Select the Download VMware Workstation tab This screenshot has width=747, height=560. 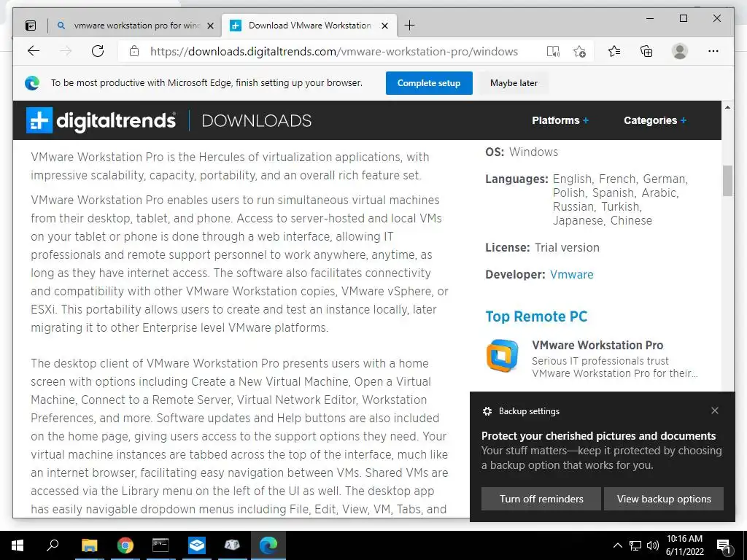(x=309, y=26)
